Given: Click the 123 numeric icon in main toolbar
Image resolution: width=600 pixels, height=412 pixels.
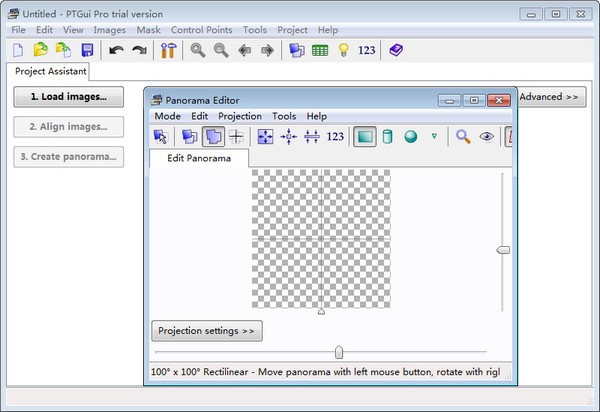Looking at the screenshot, I should pyautogui.click(x=367, y=50).
